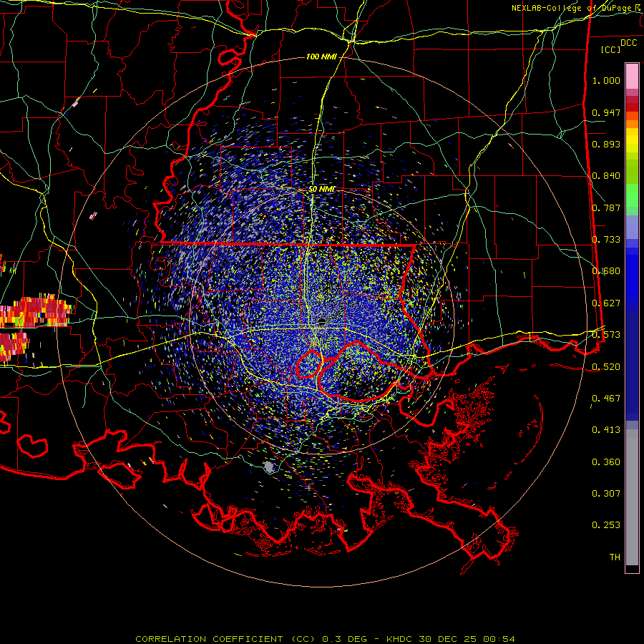Select the 0.787 scale value
The height and width of the screenshot is (644, 644).
click(606, 208)
